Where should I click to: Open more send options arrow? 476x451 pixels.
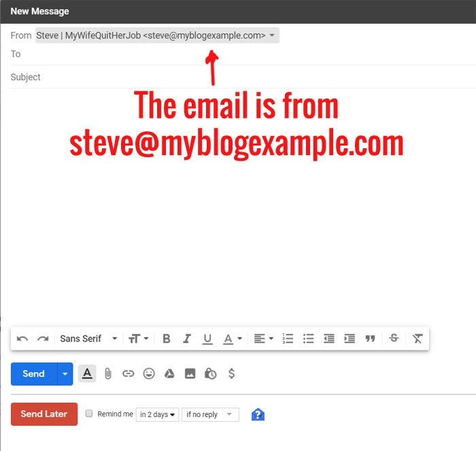click(65, 374)
